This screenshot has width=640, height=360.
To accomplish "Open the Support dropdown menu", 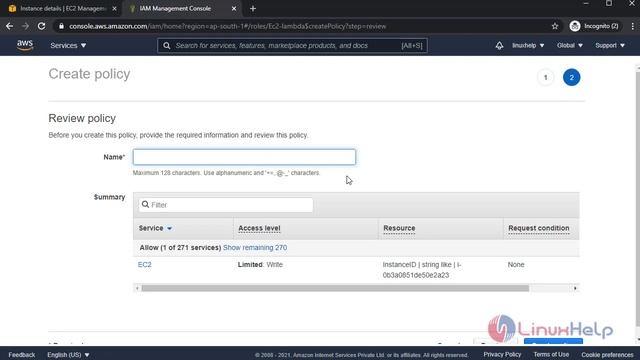I will (610, 46).
